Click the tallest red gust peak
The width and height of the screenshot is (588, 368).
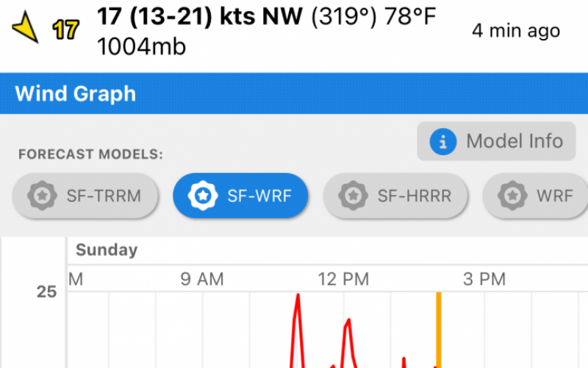point(298,297)
